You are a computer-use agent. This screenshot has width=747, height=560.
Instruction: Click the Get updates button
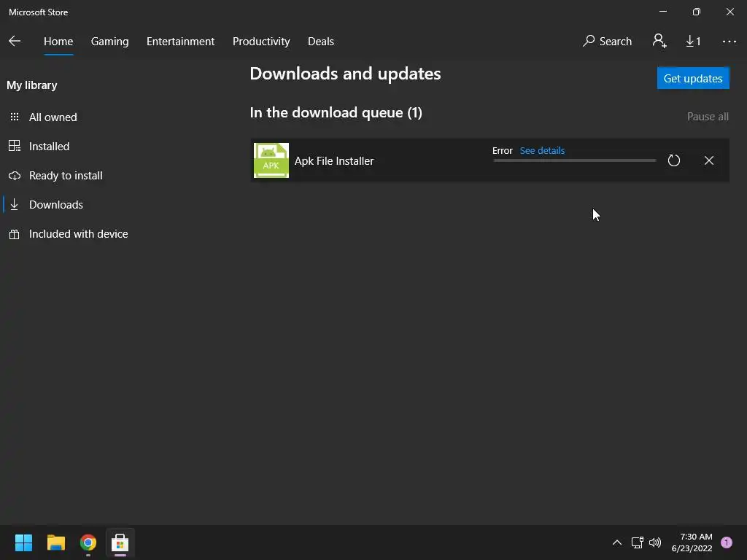693,78
